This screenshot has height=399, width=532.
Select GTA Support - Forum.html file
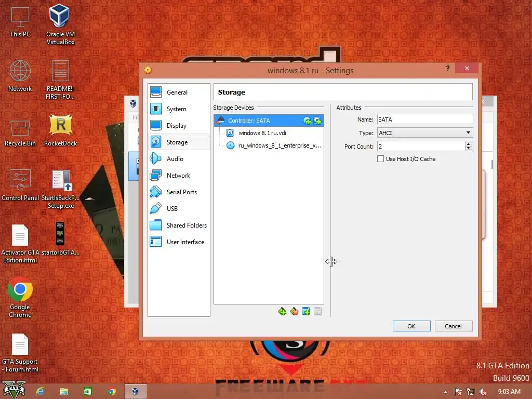(20, 353)
